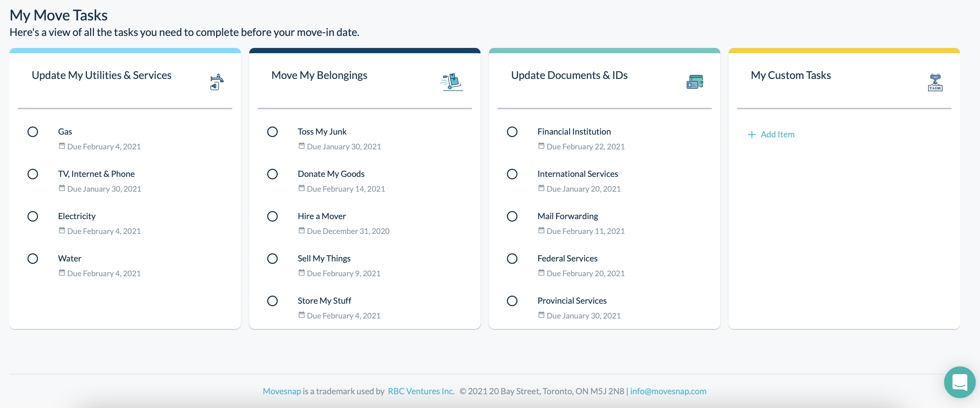The image size is (980, 408).
Task: Open the Water task title
Action: tap(70, 258)
